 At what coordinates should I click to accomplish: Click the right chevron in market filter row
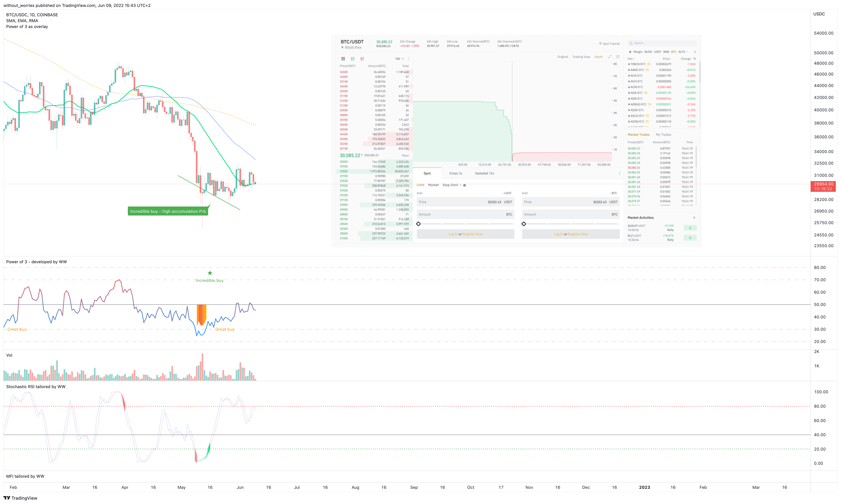(695, 52)
